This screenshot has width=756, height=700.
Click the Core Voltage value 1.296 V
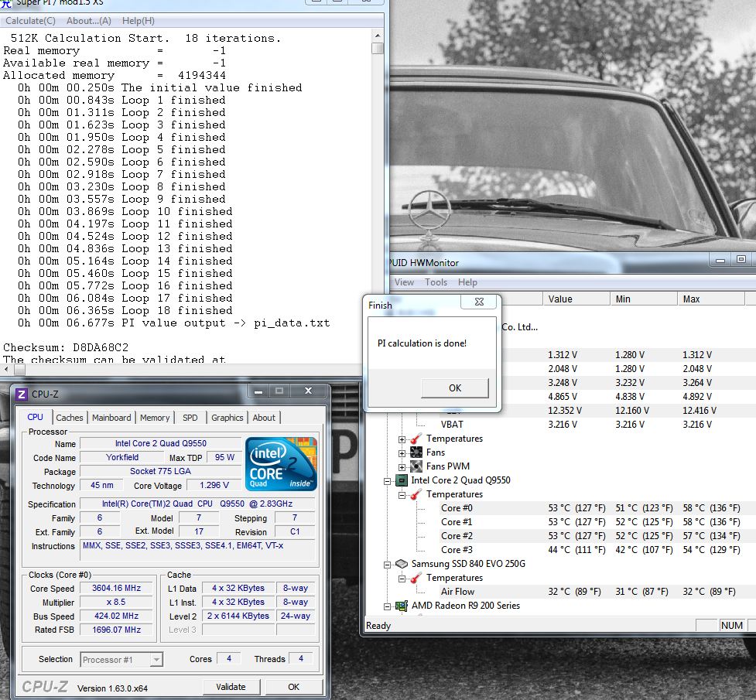point(214,485)
